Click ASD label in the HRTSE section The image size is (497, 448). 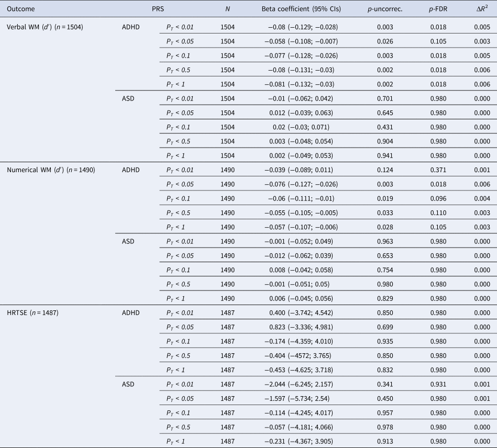(x=128, y=384)
